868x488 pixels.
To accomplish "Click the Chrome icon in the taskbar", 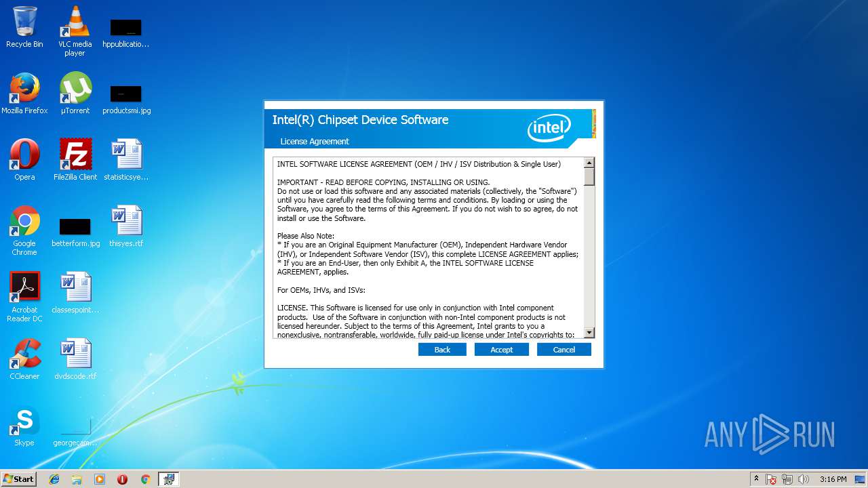I will click(145, 479).
